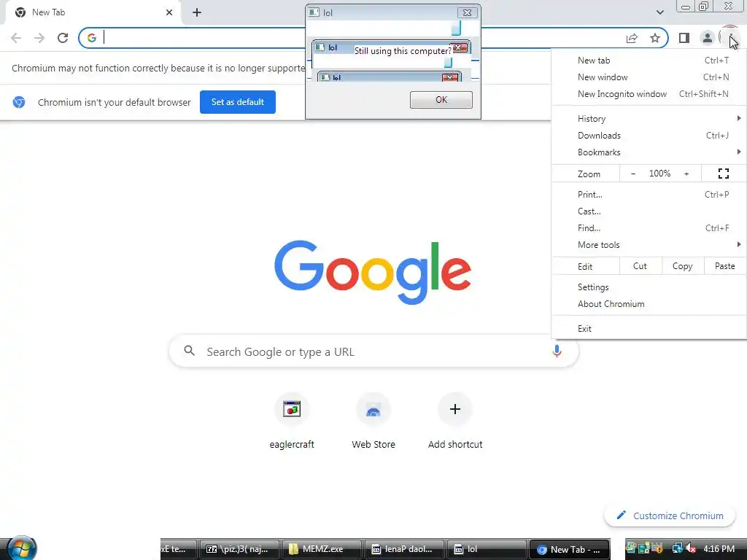
Task: Click the network tray icon
Action: pyautogui.click(x=678, y=548)
